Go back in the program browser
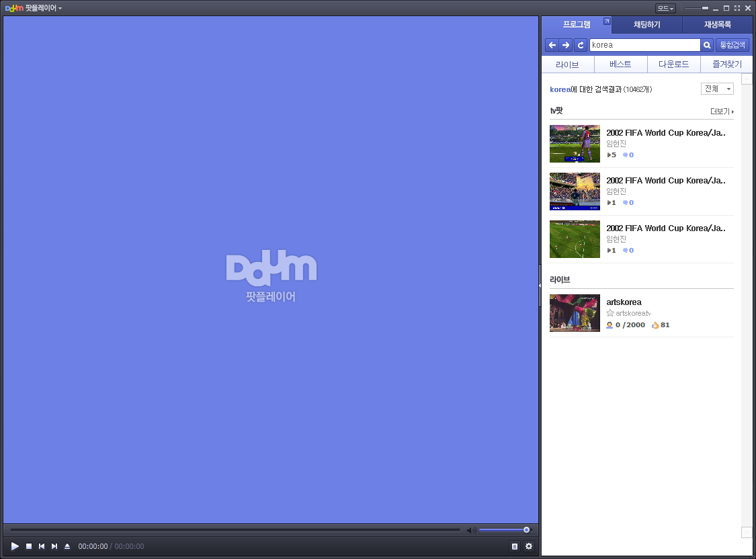Image resolution: width=756 pixels, height=559 pixels. 552,45
